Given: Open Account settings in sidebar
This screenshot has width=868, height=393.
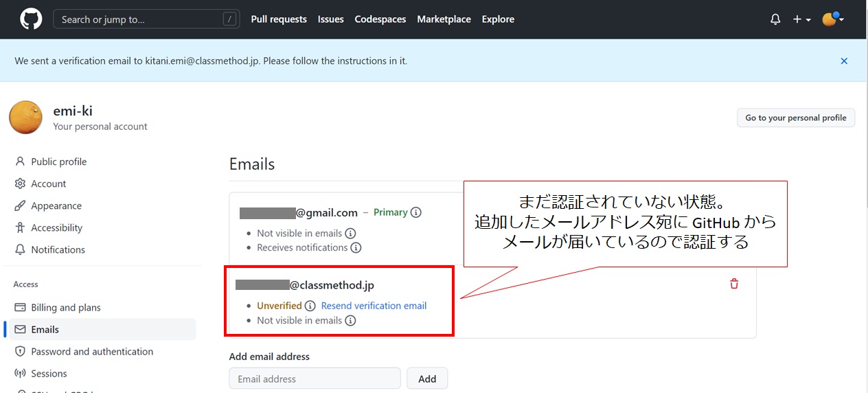Looking at the screenshot, I should pos(49,183).
